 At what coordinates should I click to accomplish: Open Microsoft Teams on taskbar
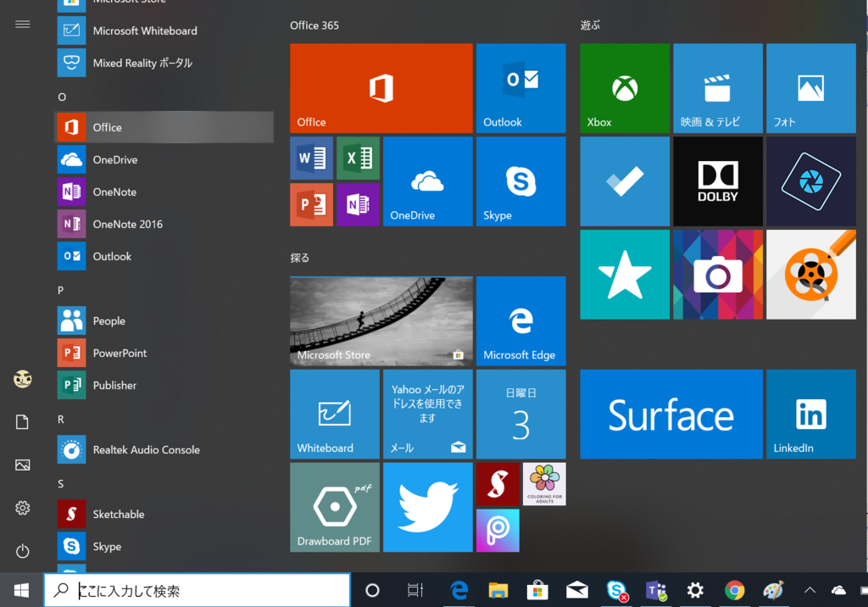(x=656, y=590)
